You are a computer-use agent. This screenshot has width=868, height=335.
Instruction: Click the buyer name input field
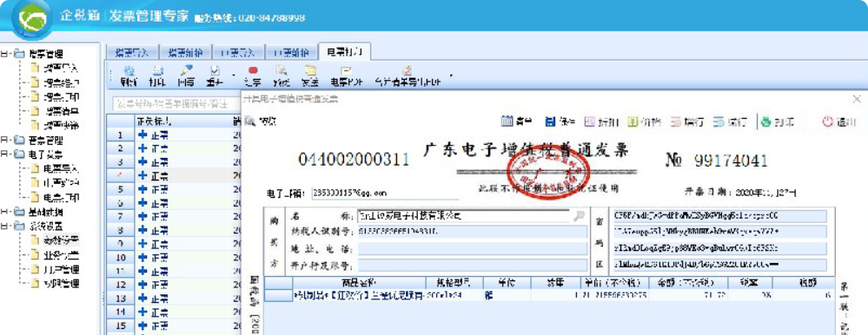pos(464,216)
